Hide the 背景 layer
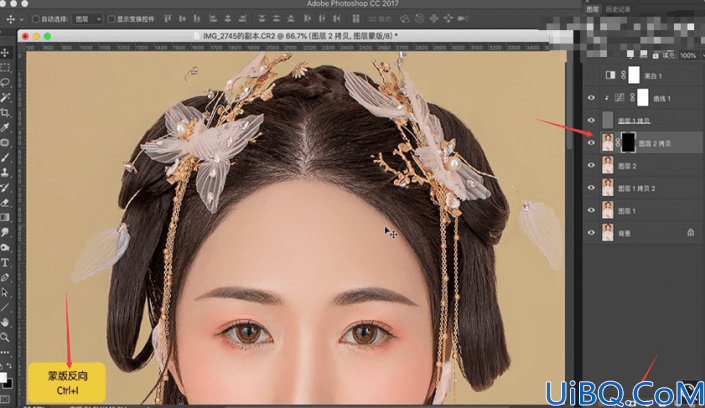This screenshot has width=705, height=408. coord(591,233)
